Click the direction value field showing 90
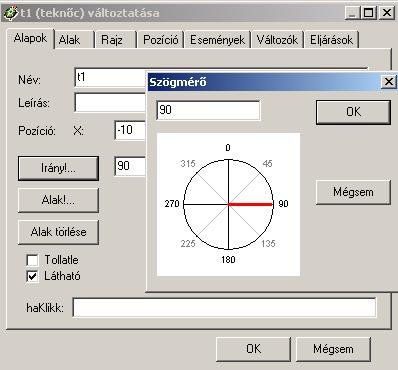 tap(130, 166)
